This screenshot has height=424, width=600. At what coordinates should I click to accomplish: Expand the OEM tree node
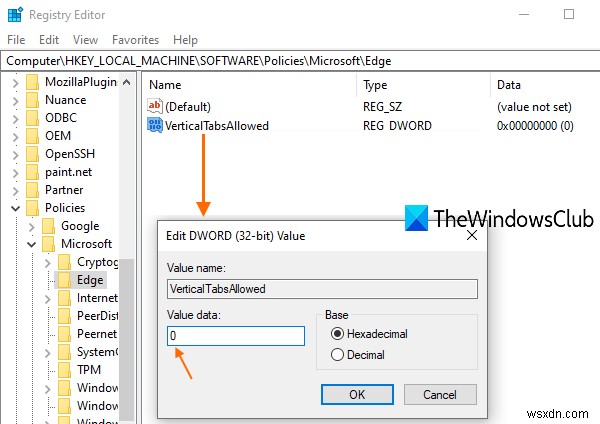click(x=15, y=136)
